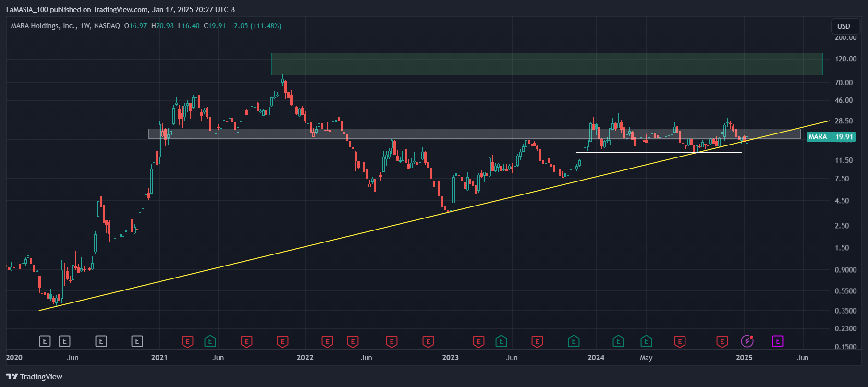868x387 pixels.
Task: Click the purple lightning bolt event icon
Action: point(747,341)
